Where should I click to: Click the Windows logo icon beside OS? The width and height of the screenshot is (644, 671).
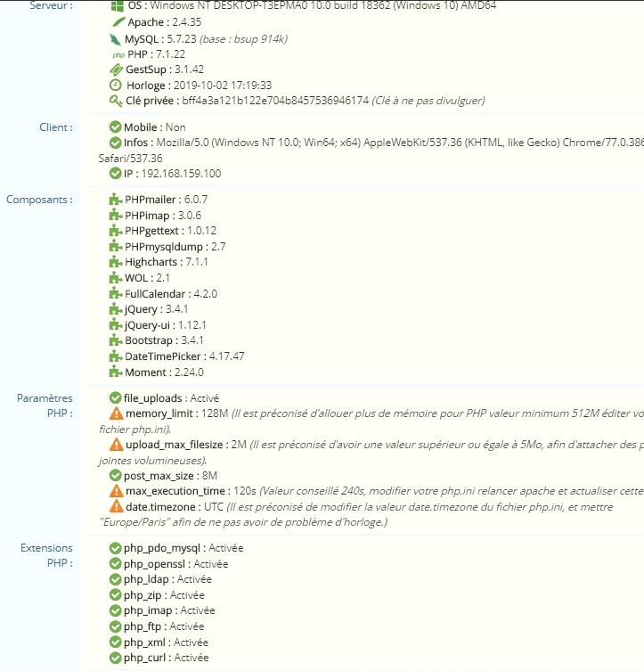[x=118, y=5]
